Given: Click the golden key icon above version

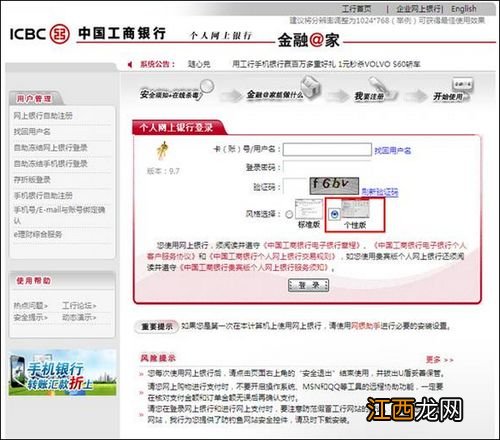Looking at the screenshot, I should pos(163,150).
